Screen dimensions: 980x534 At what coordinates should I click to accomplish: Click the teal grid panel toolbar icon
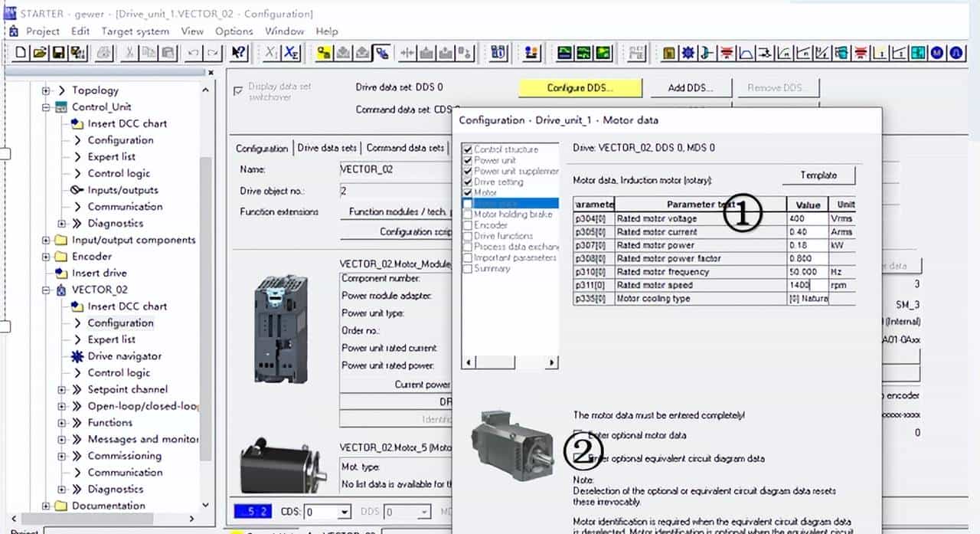click(919, 53)
